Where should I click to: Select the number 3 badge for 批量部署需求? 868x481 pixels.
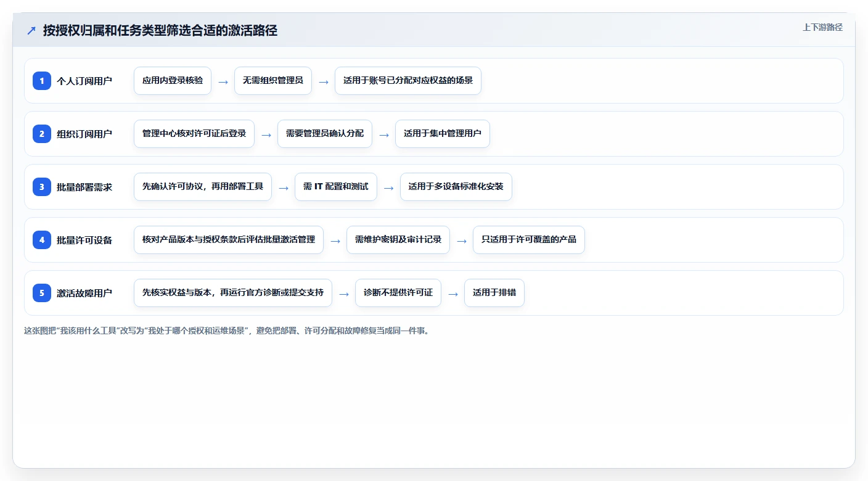point(42,187)
